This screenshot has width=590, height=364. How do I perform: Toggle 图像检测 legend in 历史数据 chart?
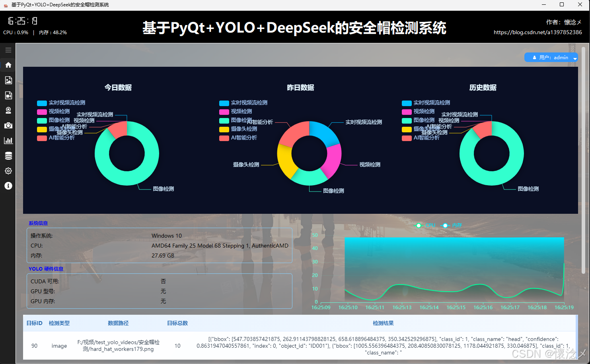tap(418, 120)
